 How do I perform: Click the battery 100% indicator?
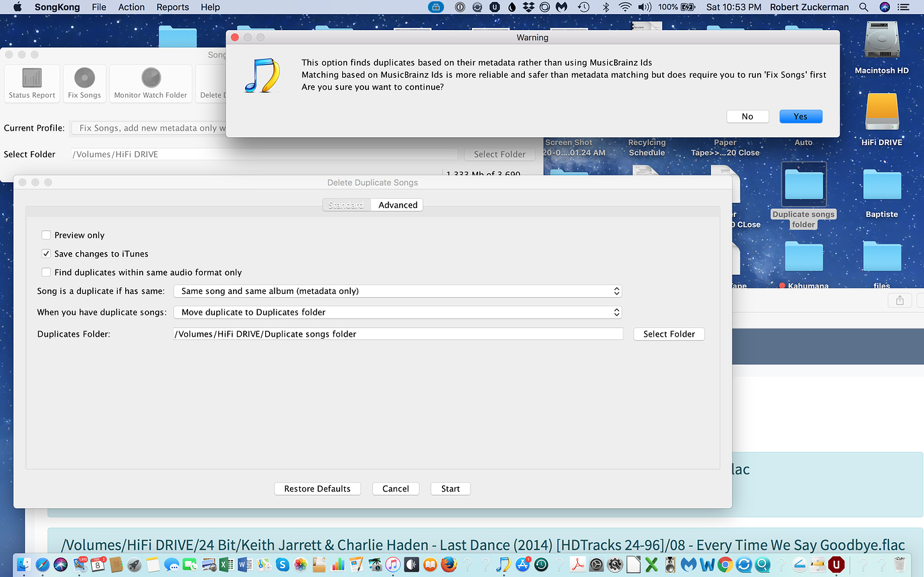coord(677,7)
